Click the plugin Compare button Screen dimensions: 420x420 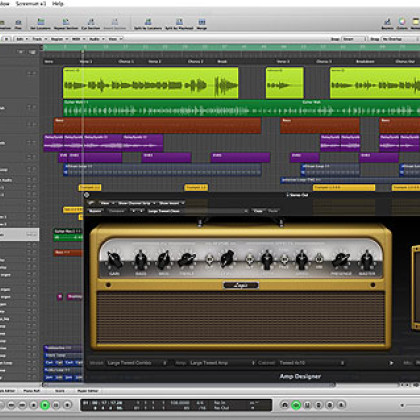pyautogui.click(x=117, y=211)
